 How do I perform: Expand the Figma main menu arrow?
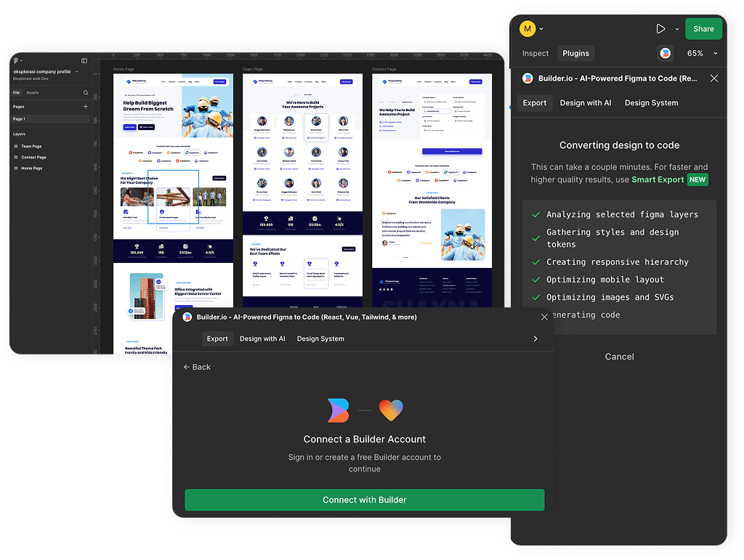(21, 61)
